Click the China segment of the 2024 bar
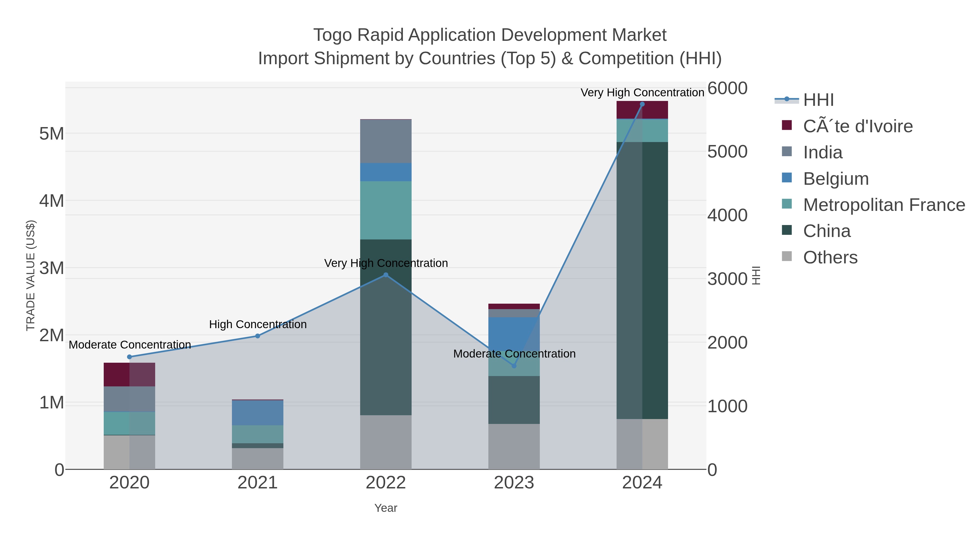The height and width of the screenshot is (551, 980). click(642, 281)
